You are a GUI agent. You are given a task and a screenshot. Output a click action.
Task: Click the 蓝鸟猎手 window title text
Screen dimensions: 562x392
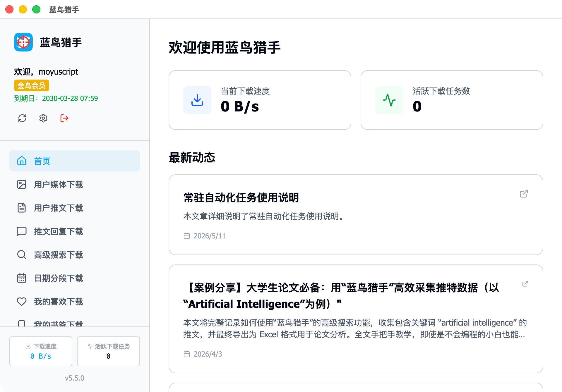(x=64, y=10)
